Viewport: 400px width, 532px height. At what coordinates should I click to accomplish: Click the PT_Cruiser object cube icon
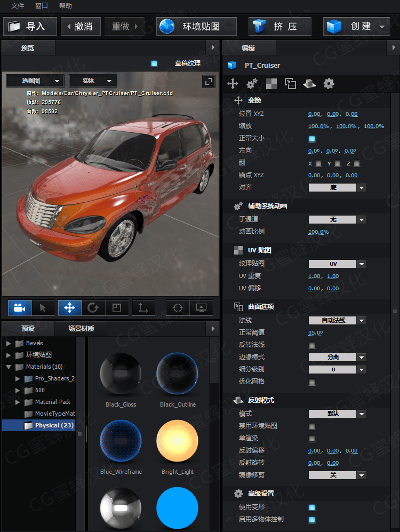point(232,65)
